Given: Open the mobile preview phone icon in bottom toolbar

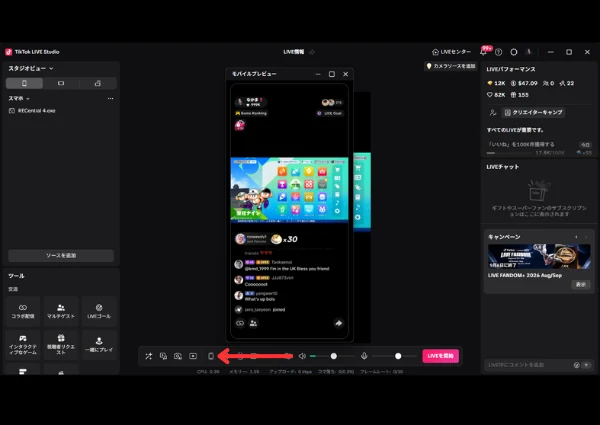Looking at the screenshot, I should [211, 356].
